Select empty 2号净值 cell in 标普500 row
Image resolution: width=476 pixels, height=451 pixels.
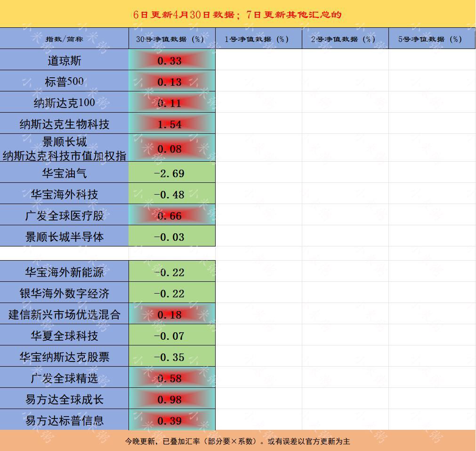point(345,81)
